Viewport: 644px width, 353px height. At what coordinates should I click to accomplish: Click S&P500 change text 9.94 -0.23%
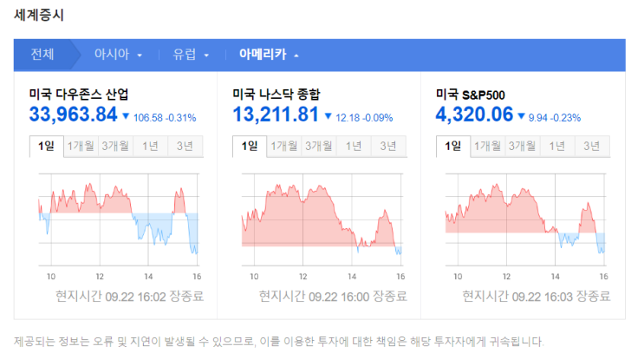[555, 118]
